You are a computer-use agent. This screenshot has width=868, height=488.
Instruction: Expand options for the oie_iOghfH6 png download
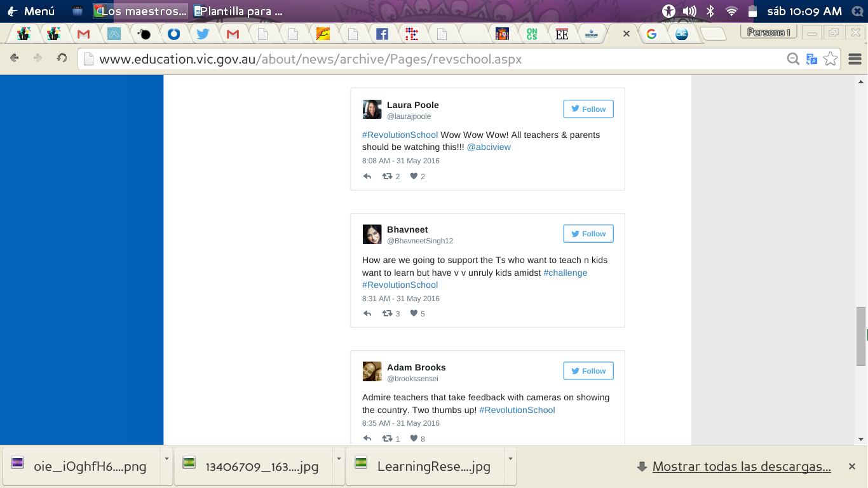(x=166, y=459)
